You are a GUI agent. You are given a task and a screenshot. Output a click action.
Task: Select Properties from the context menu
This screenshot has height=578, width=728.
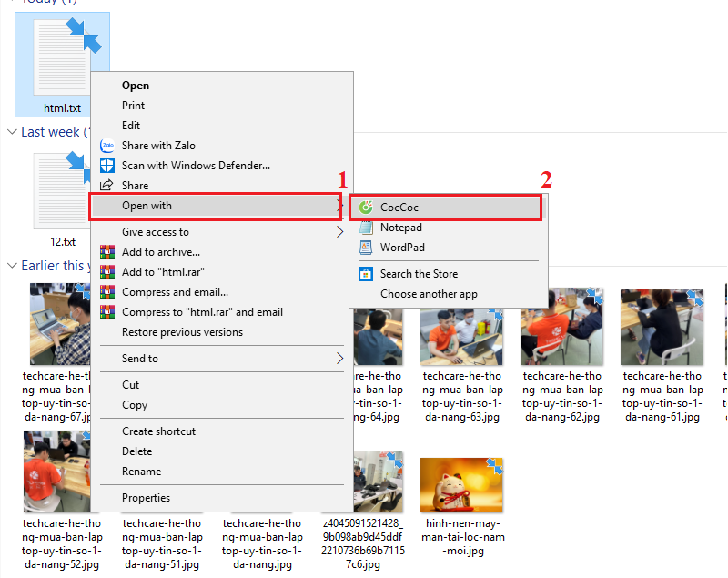point(146,498)
